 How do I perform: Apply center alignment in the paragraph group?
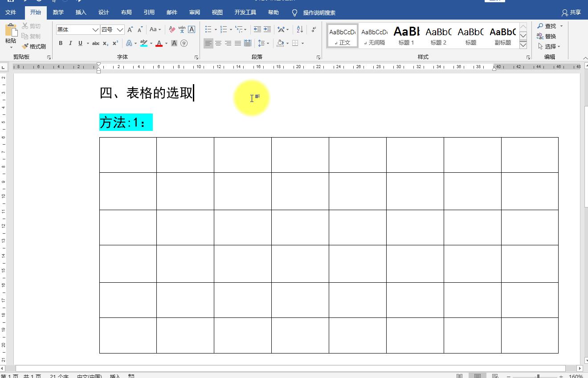tap(218, 43)
